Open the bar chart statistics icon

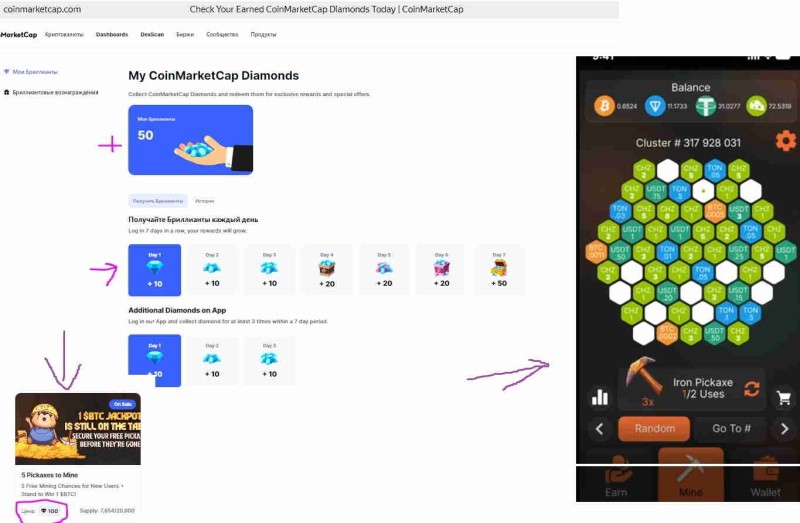pos(600,397)
